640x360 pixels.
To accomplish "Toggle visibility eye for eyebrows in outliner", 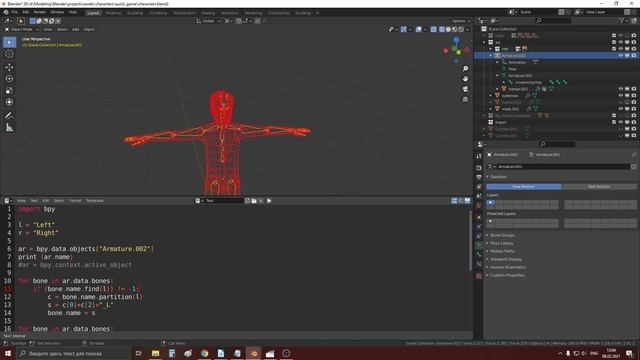I will (x=620, y=96).
